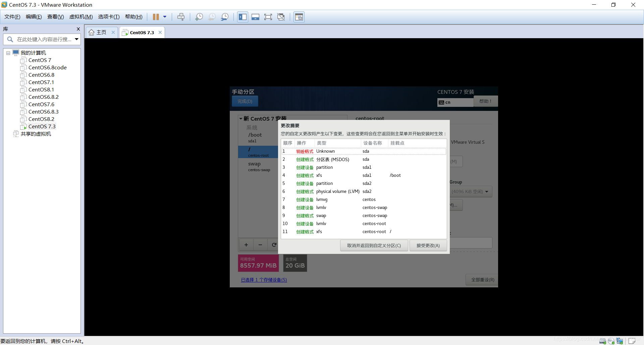Viewport: 644px width, 345px height.
Task: Click the 顺序 column header
Action: [x=288, y=143]
